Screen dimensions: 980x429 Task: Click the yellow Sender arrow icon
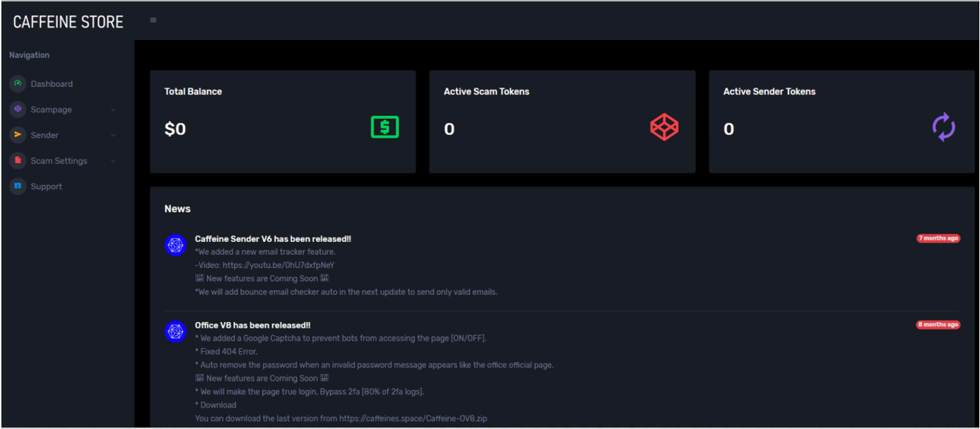[x=18, y=135]
